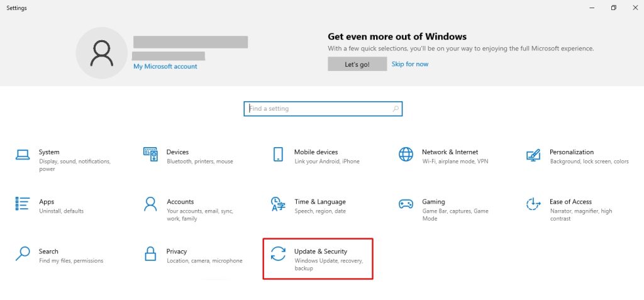Image resolution: width=644 pixels, height=300 pixels.
Task: Click 'Wi-Fi, airplane mode, VPN' description
Action: [x=455, y=162]
